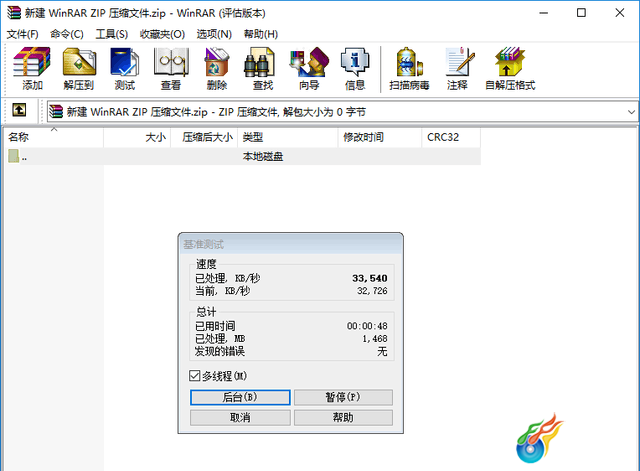Minimize the WinRAR window
This screenshot has height=471, width=640.
(x=543, y=13)
